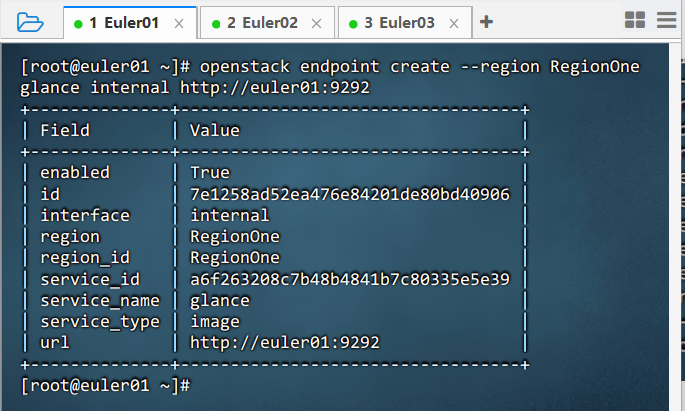Click the Field column header

tap(65, 130)
